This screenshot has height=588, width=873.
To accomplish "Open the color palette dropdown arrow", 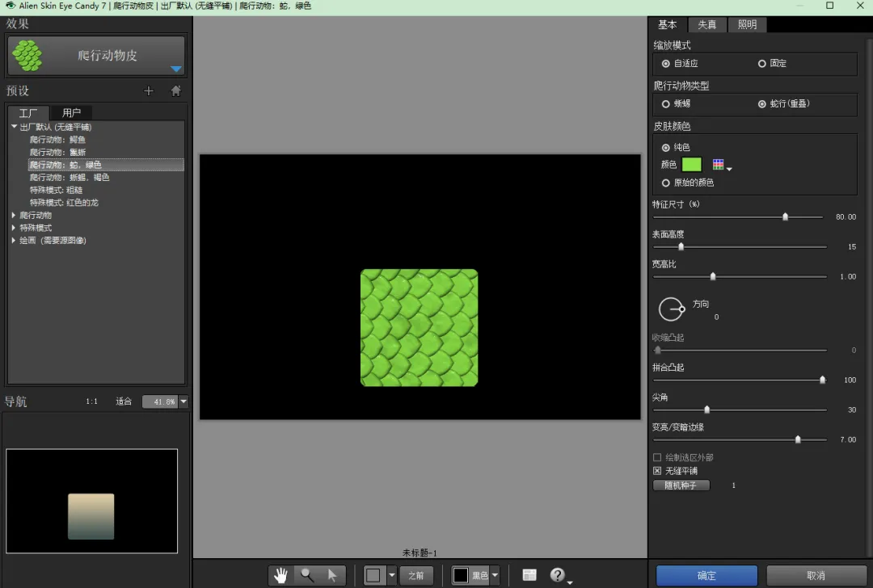I will tap(729, 169).
